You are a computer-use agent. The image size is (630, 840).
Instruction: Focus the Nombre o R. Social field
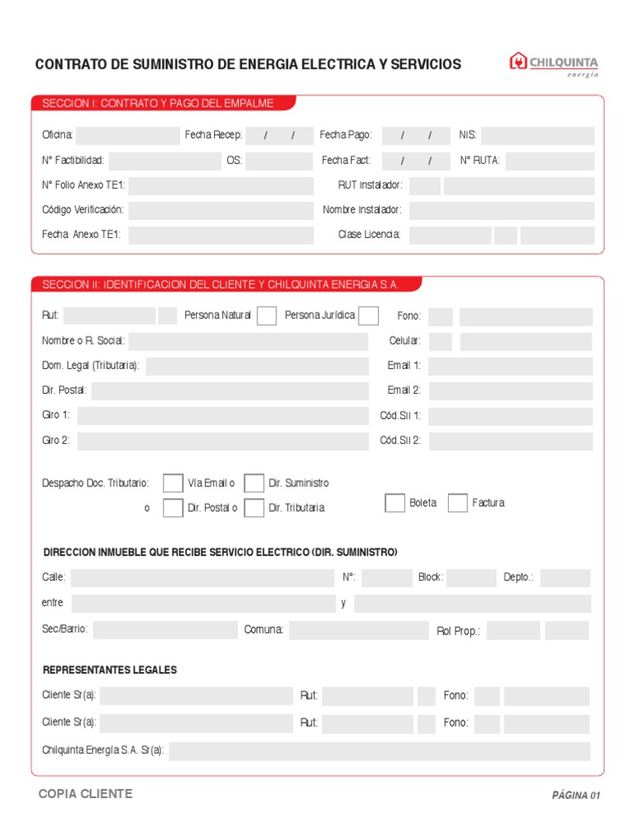coord(248,342)
